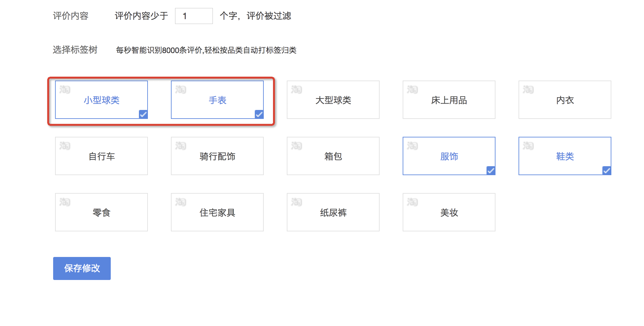
Task: Deselect the 手表 tag tree
Action: coord(217,100)
